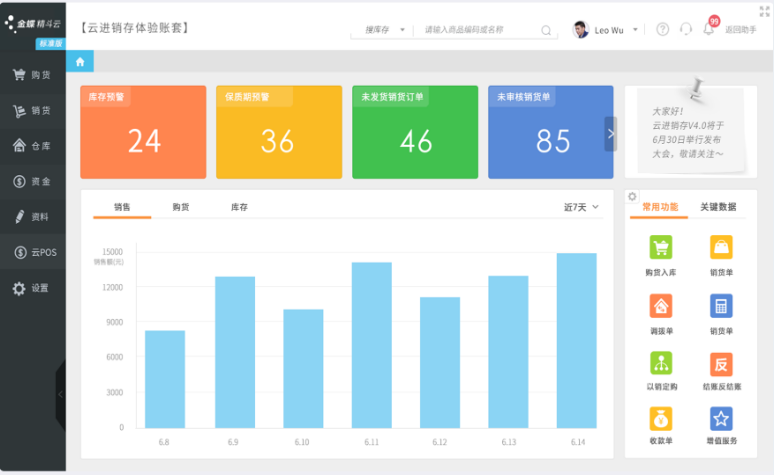Click the chart bar for 6.11
The height and width of the screenshot is (475, 774).
[x=372, y=345]
